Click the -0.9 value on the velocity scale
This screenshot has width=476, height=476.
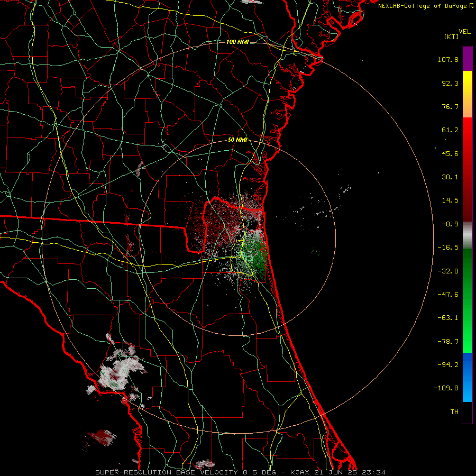[x=450, y=224]
